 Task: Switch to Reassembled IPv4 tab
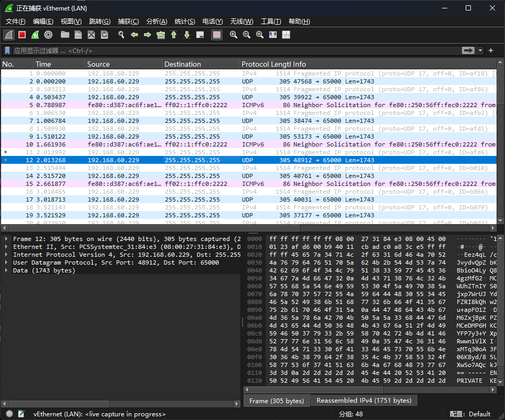point(364,401)
